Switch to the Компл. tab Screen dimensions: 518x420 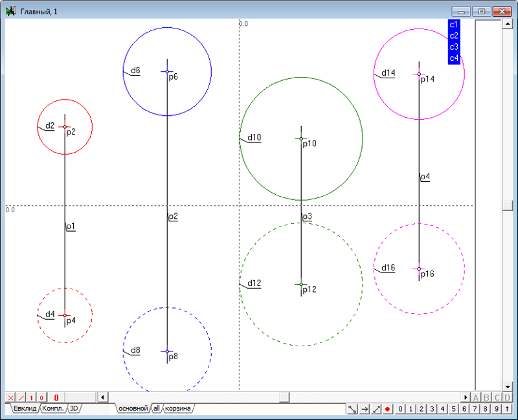(x=53, y=408)
